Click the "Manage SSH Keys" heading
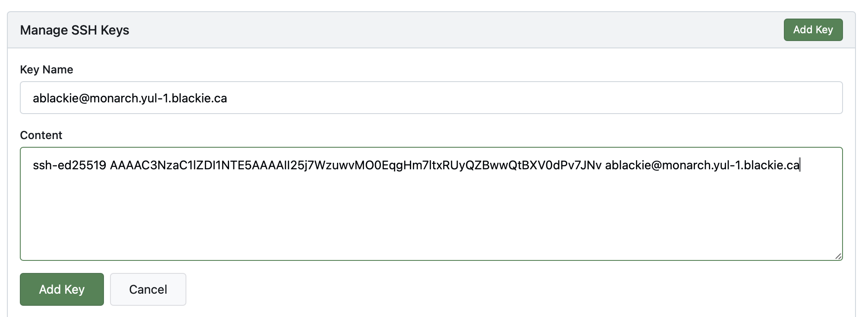The image size is (868, 317). click(x=75, y=30)
